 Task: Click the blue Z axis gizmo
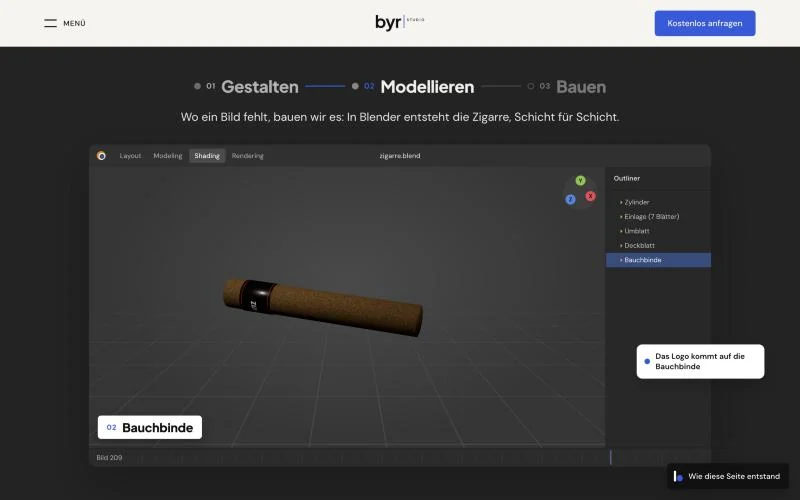click(x=570, y=199)
